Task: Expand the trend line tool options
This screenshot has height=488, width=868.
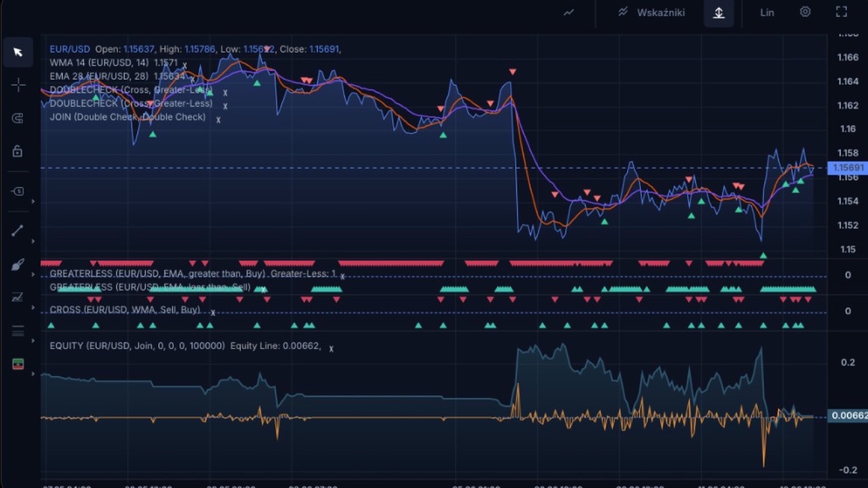Action: (33, 241)
